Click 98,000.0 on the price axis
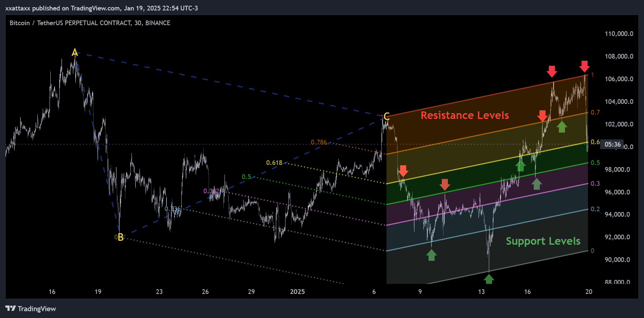 pyautogui.click(x=617, y=170)
